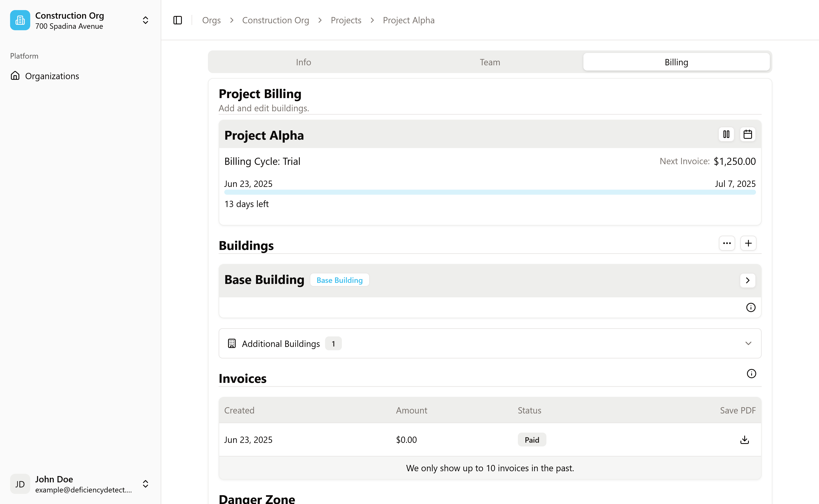Add a new building with plus button
This screenshot has width=819, height=504.
point(748,243)
